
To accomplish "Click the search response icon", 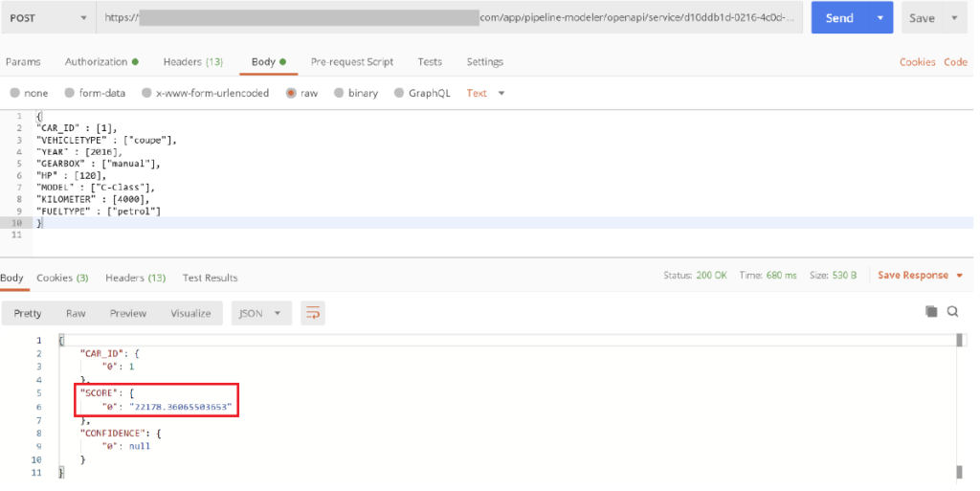I will point(952,311).
